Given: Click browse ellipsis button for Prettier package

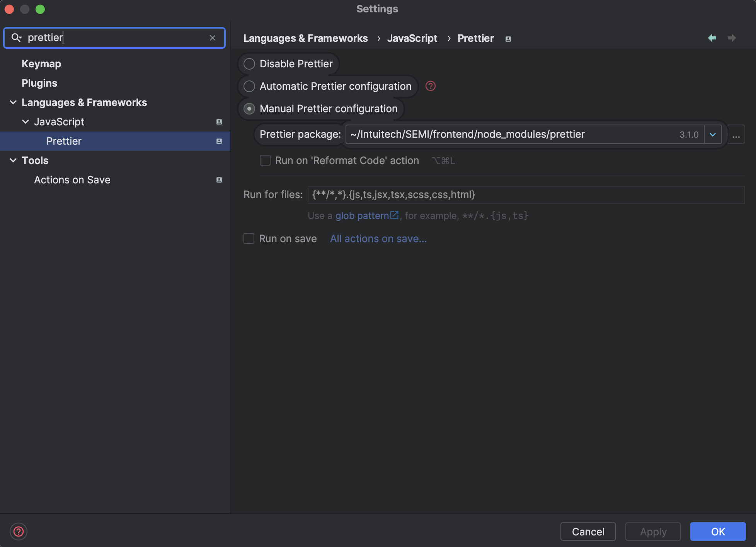Looking at the screenshot, I should point(736,135).
